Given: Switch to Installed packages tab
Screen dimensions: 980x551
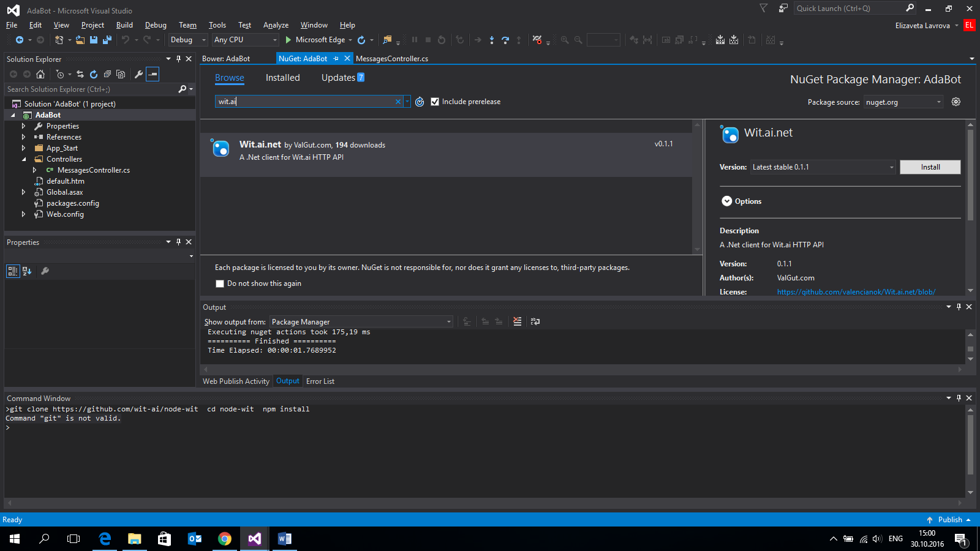Looking at the screenshot, I should click(282, 78).
